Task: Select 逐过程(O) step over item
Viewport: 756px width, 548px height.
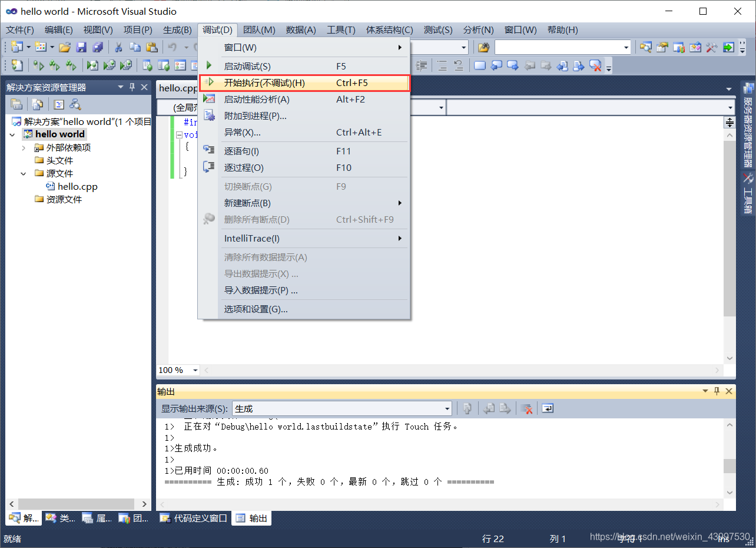Action: [304, 168]
